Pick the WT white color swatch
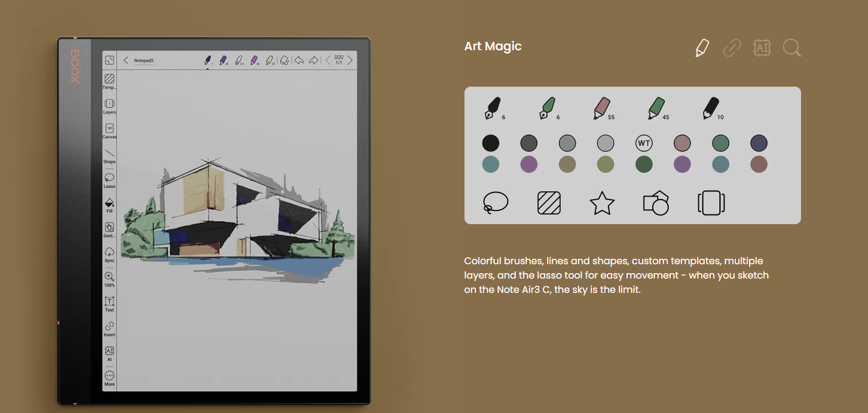The image size is (868, 413). pos(644,143)
